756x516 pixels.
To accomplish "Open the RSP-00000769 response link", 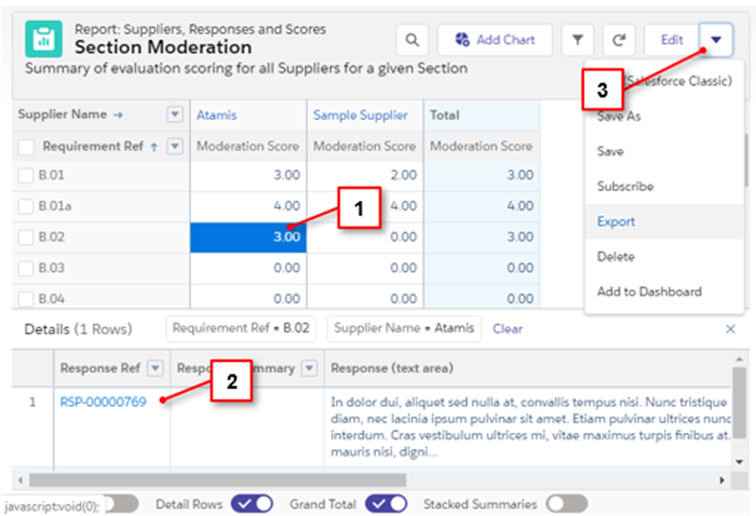I will 103,403.
